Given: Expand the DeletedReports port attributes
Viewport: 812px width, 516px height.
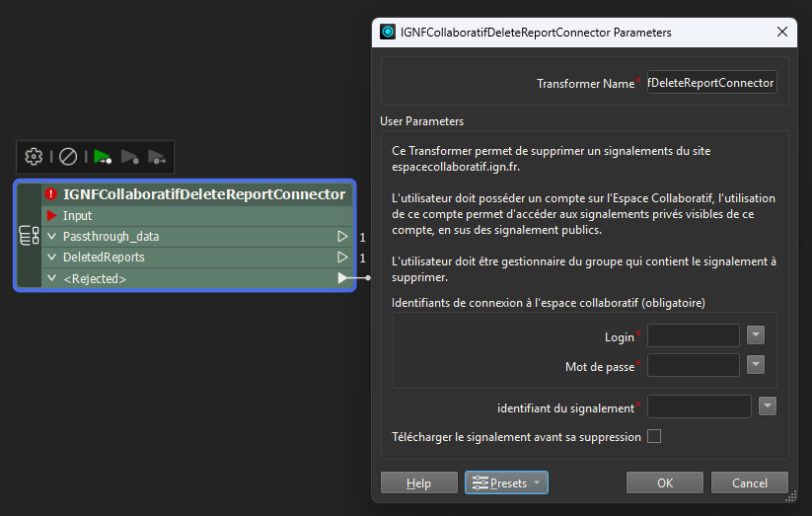Looking at the screenshot, I should [51, 257].
